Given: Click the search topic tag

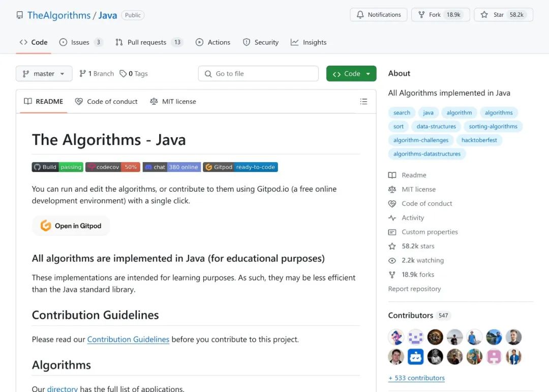Looking at the screenshot, I should (x=402, y=113).
